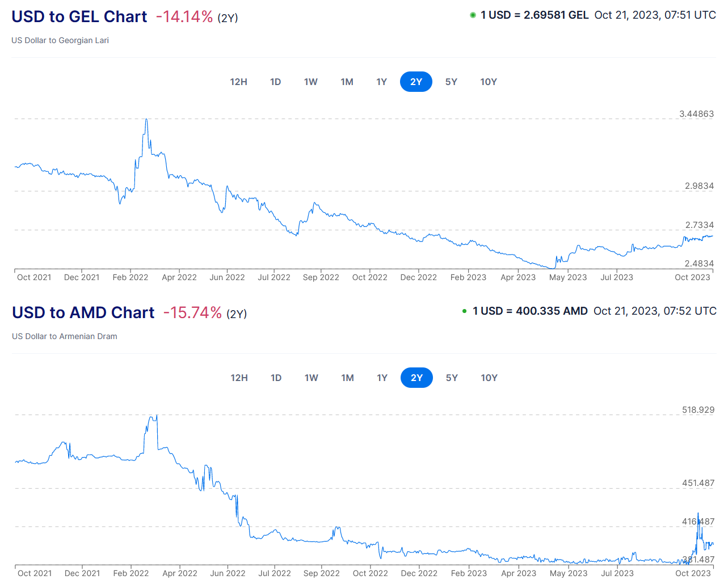Switch the USD to GEL chart to 5Y

tap(451, 82)
